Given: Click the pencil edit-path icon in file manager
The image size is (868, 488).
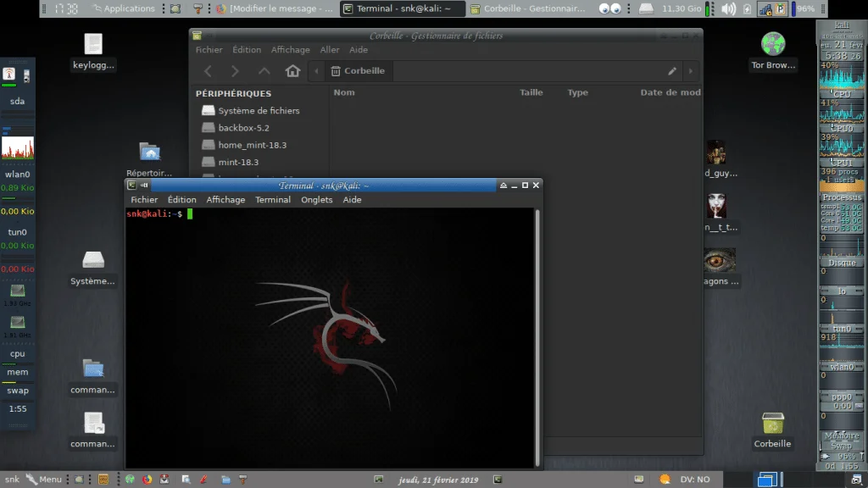Looking at the screenshot, I should click(672, 71).
